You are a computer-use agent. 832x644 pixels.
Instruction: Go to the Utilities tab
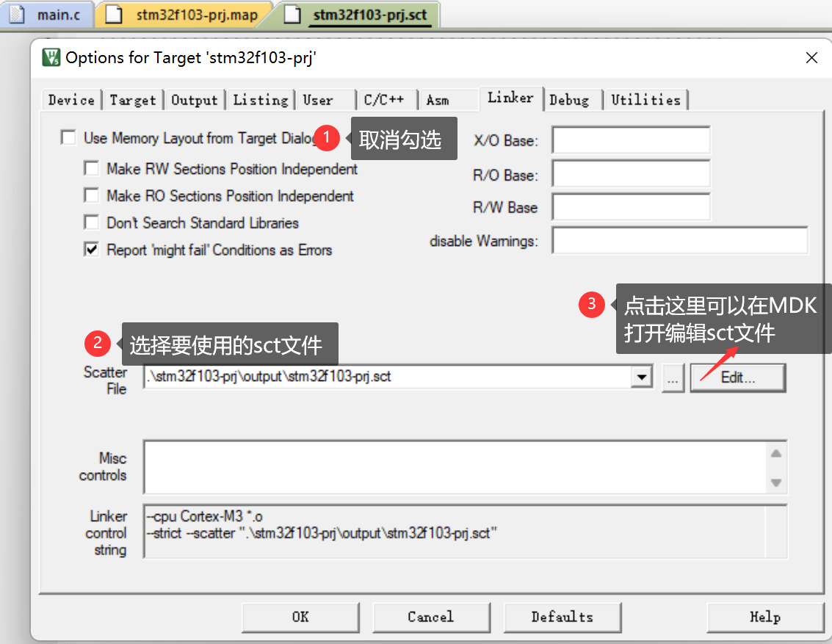click(645, 100)
